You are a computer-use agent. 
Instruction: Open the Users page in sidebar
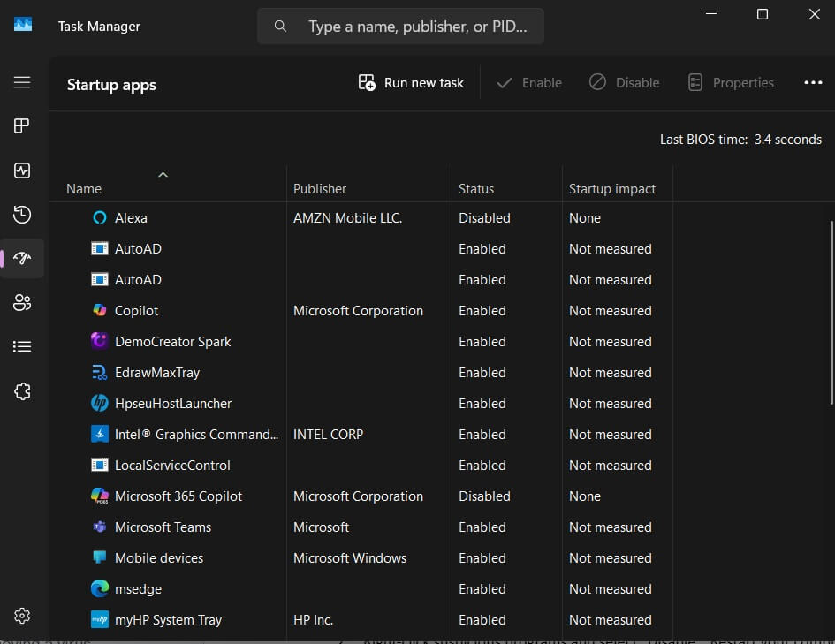point(22,303)
